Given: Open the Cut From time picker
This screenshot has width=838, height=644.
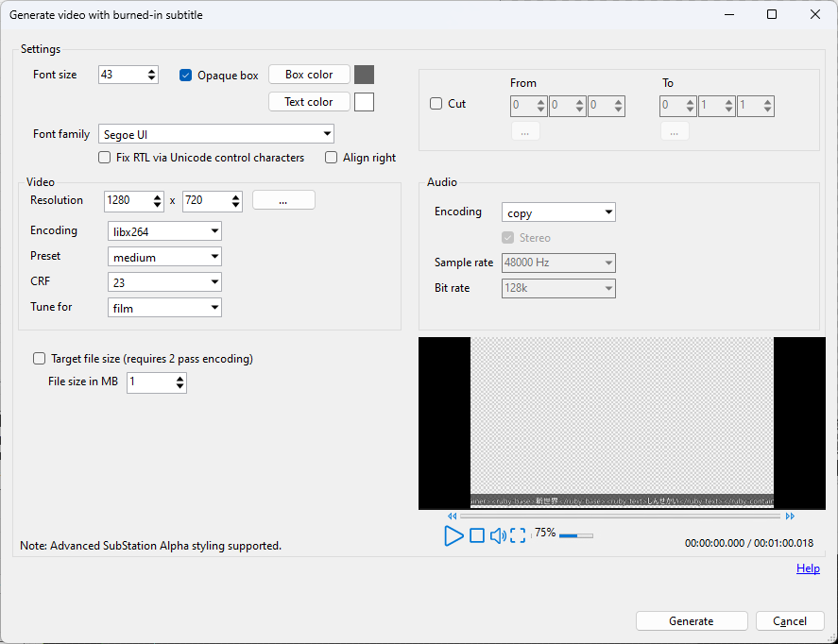Looking at the screenshot, I should point(525,130).
